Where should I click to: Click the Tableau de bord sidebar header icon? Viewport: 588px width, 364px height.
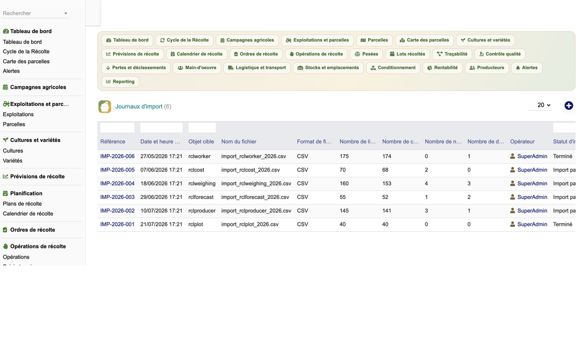click(6, 31)
